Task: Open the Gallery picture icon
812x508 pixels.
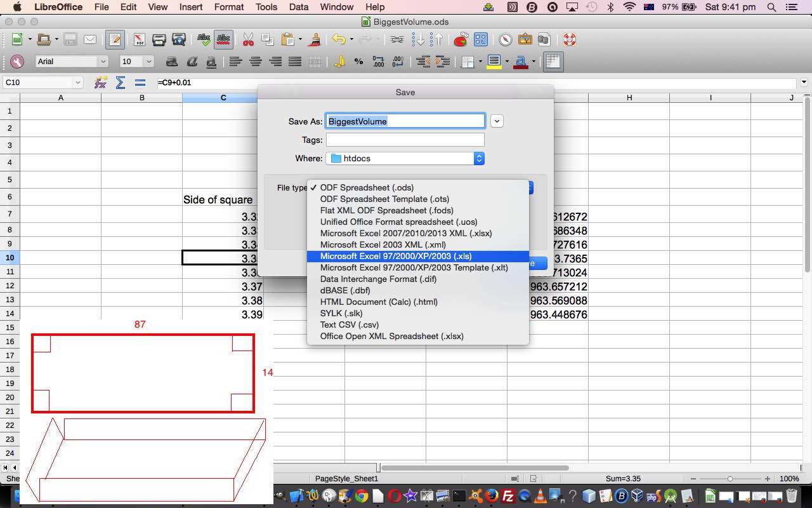Action: point(525,39)
